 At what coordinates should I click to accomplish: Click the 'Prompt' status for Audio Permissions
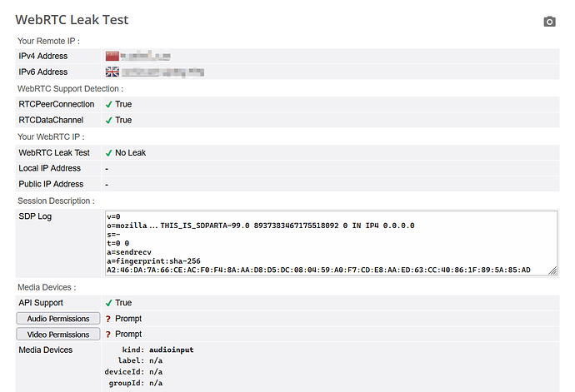pos(128,319)
